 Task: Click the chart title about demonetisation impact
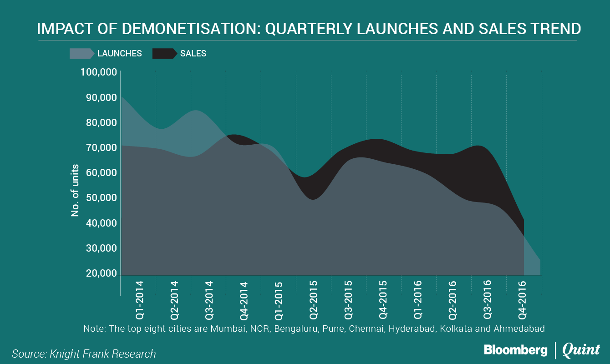pyautogui.click(x=309, y=29)
